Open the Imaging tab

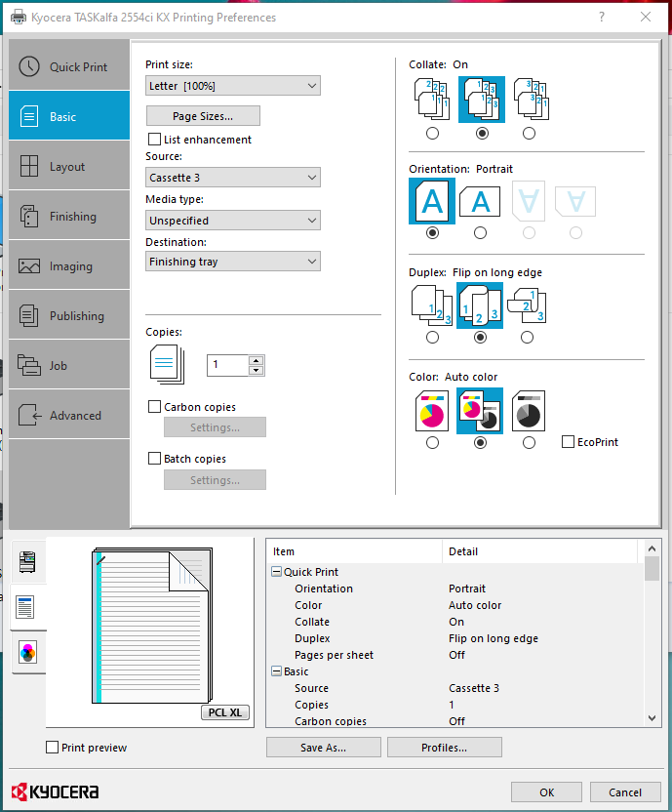pyautogui.click(x=69, y=265)
